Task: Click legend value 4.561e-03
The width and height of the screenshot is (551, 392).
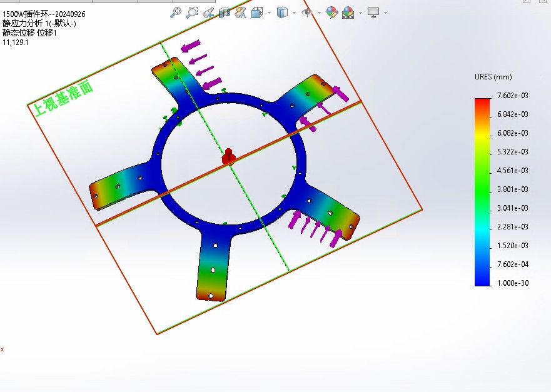Action: [513, 170]
